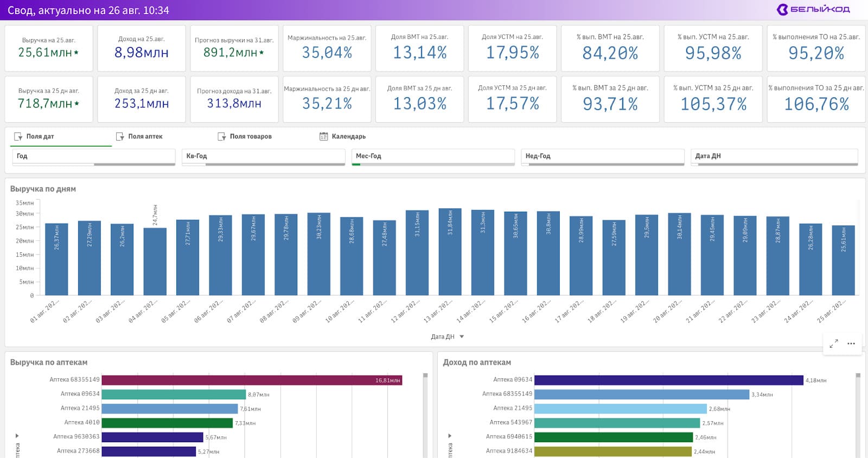Select the % вып. ВМТ на 25.авг. card
This screenshot has width=868, height=458.
point(610,48)
